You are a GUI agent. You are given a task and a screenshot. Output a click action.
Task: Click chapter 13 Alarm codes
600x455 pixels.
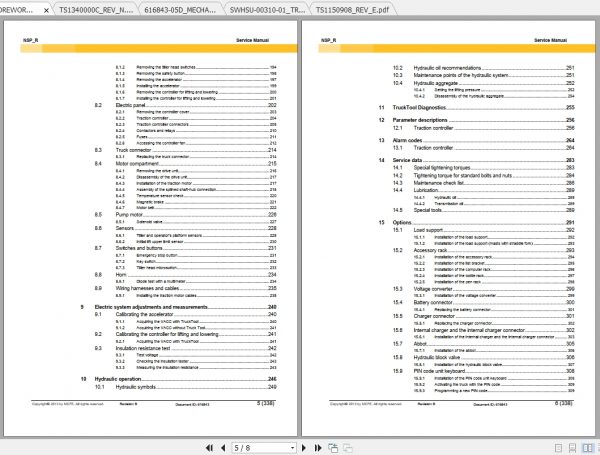477,140
